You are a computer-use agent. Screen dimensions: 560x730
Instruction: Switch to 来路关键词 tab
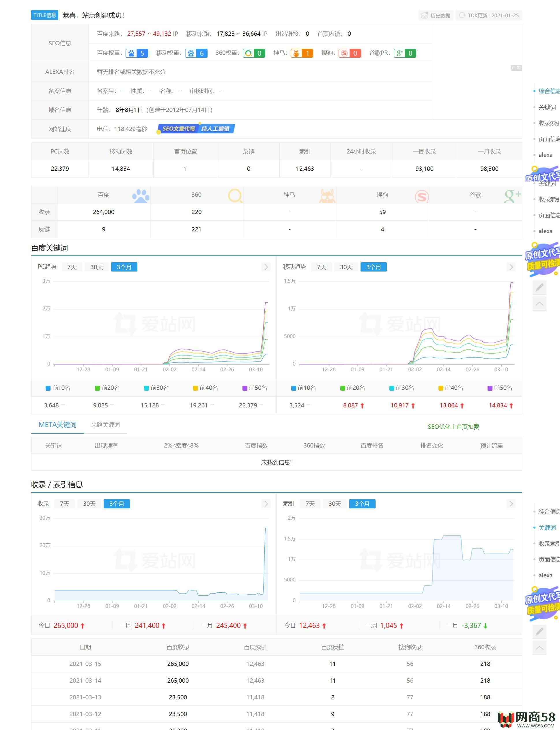105,425
